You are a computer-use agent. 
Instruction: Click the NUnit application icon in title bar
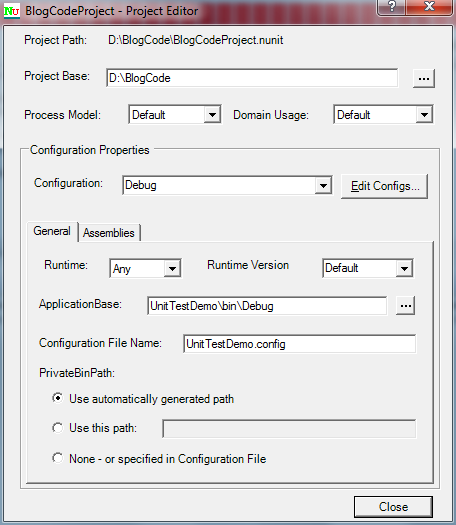click(x=12, y=11)
